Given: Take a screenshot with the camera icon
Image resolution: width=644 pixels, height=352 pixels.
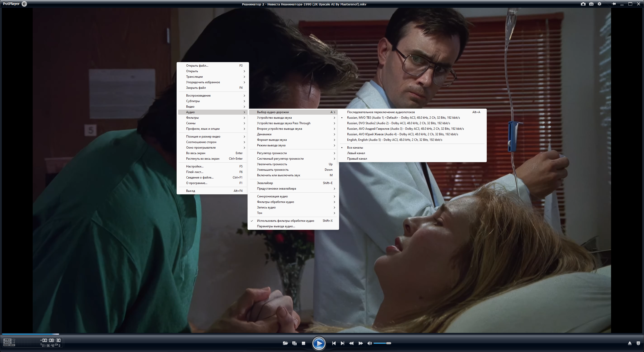Looking at the screenshot, I should pyautogui.click(x=583, y=4).
